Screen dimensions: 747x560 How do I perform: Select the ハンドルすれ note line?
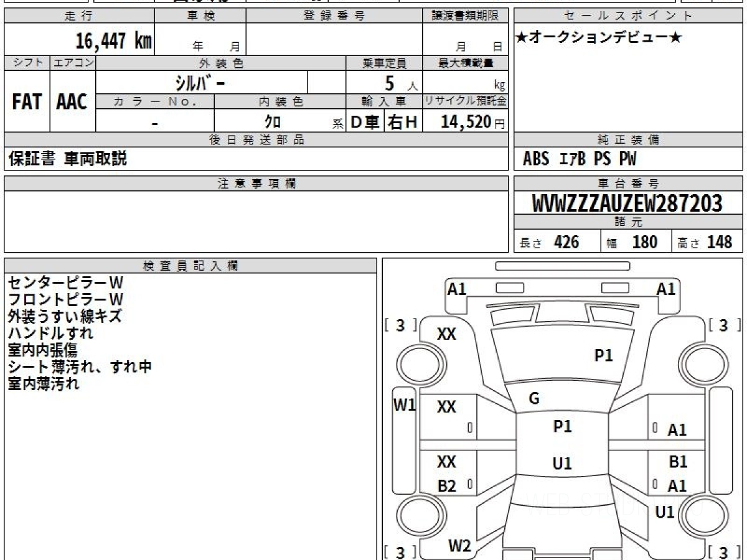point(50,333)
